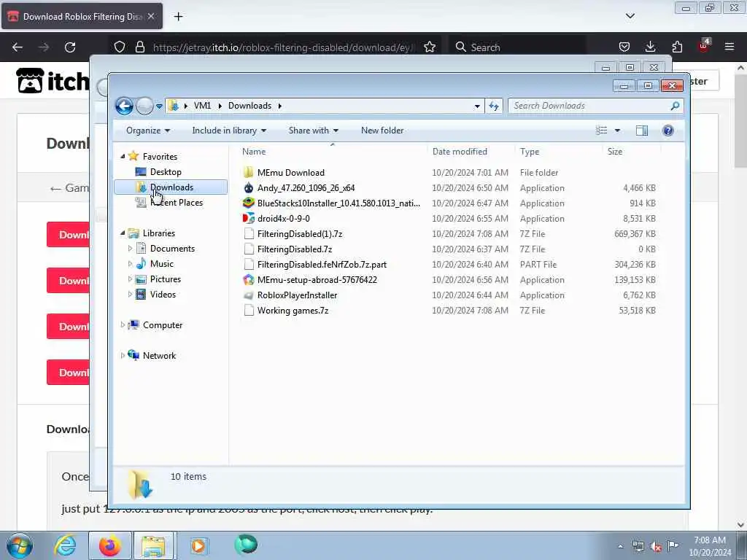Select the FilteringDisabled(1).7z file

pos(300,234)
